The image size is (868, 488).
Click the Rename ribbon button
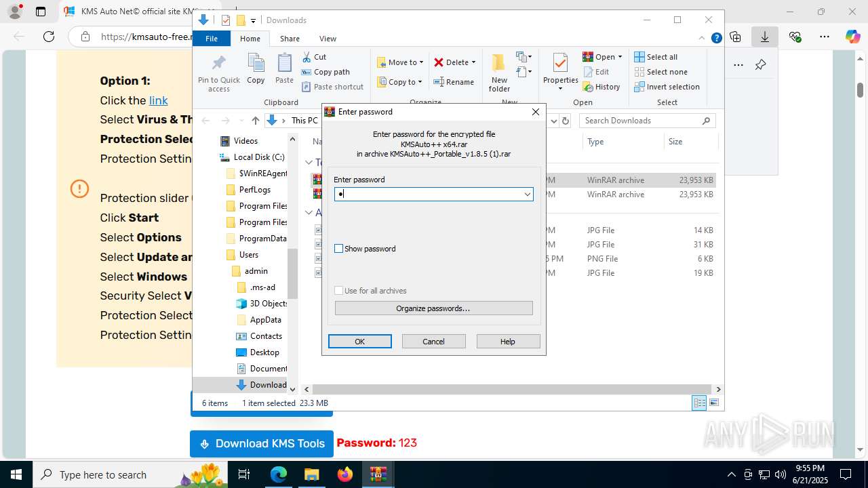454,82
